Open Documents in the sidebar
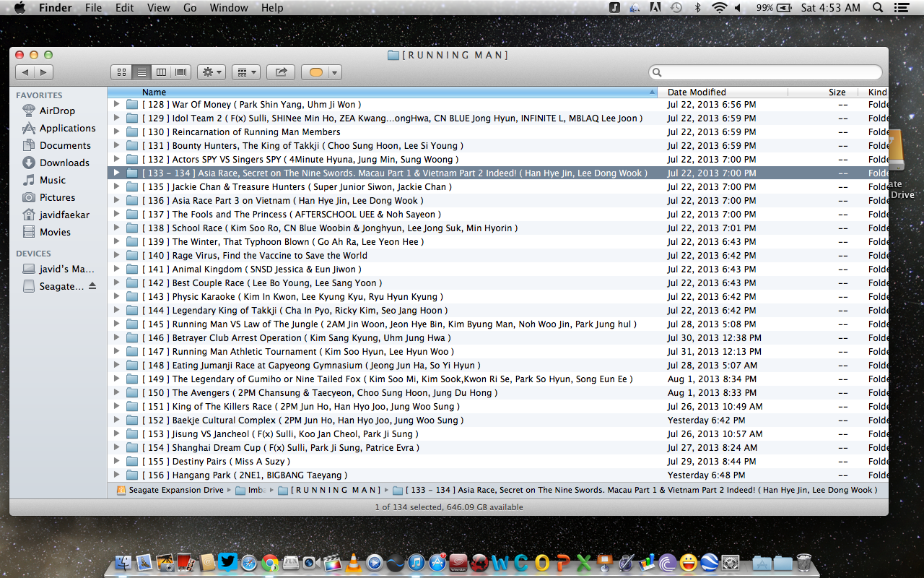Screen dimensions: 924x578 pos(65,145)
